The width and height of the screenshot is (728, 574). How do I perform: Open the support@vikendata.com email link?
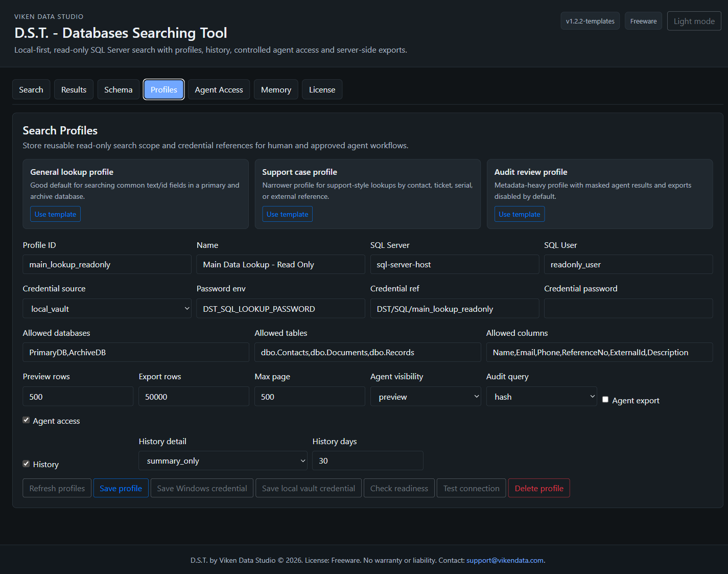pyautogui.click(x=505, y=560)
